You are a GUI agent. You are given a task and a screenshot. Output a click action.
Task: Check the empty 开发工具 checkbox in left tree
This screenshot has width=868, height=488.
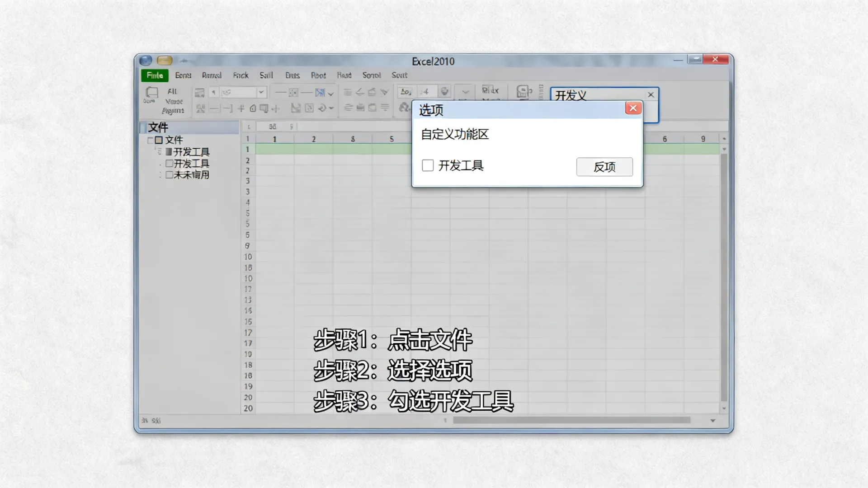(x=169, y=163)
